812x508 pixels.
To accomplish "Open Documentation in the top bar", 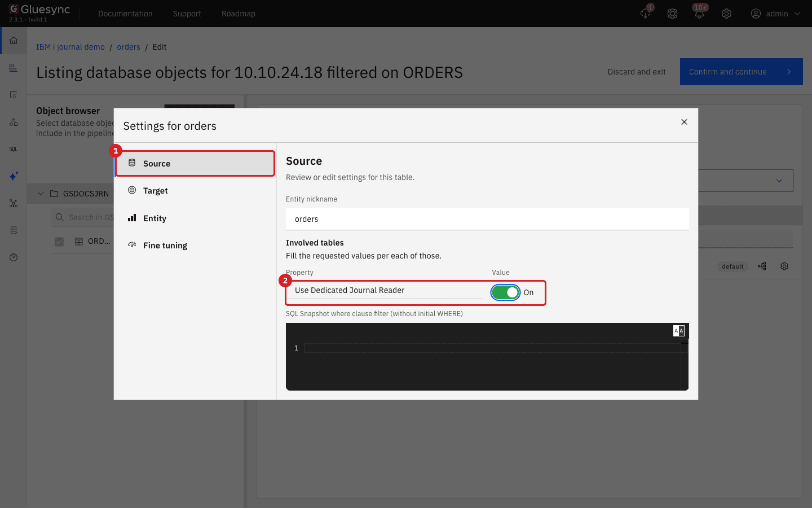I will pos(125,14).
